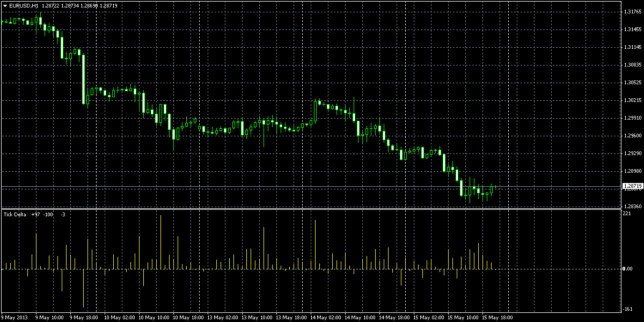Screen dimensions: 644x322
Task: Click the 13 May 10:00 time label
Action: (257, 317)
